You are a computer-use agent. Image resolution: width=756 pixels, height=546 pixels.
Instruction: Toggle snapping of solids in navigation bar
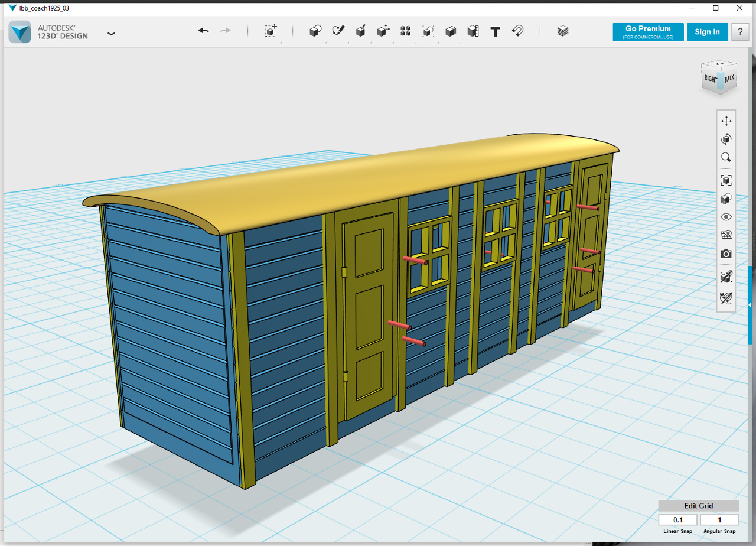pyautogui.click(x=726, y=277)
